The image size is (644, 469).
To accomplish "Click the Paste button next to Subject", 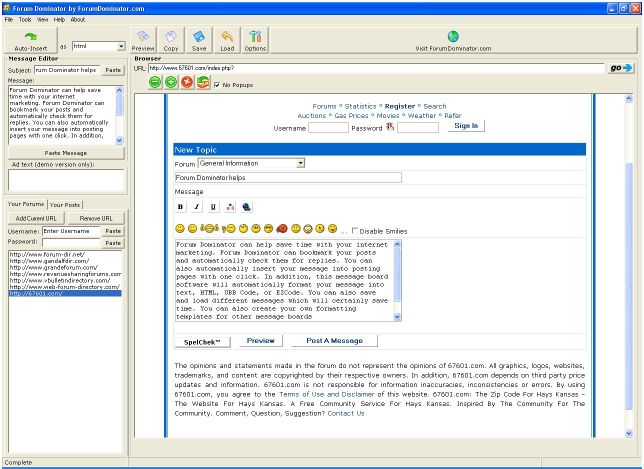I will click(x=113, y=70).
